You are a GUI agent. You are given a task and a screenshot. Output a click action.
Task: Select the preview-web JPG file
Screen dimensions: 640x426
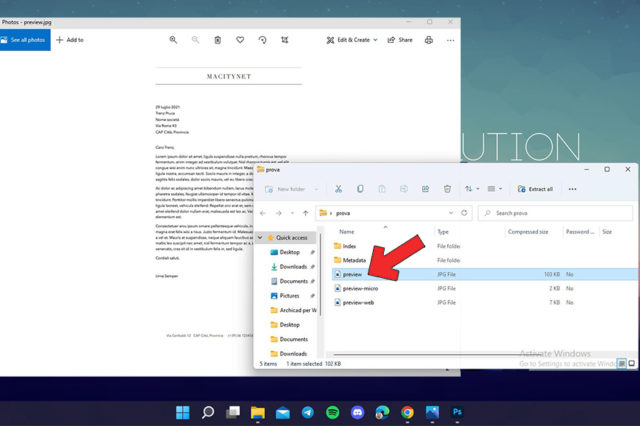358,302
